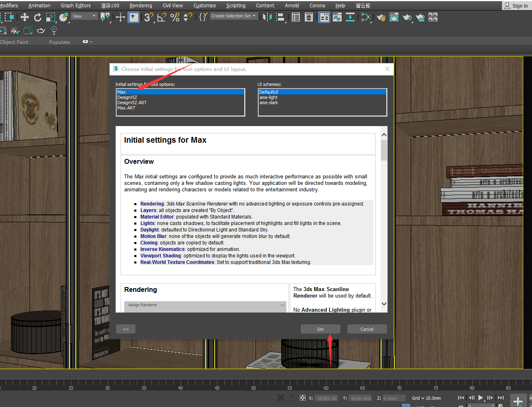Select DefaultUI scheme
This screenshot has width=532, height=407.
coord(322,92)
